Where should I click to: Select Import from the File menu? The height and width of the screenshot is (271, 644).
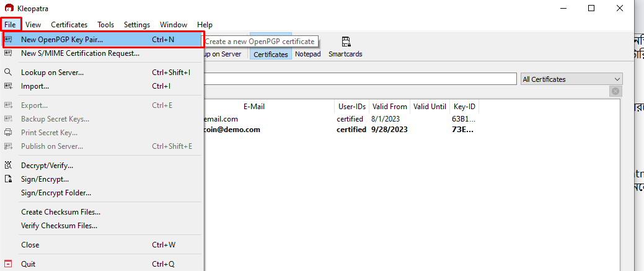pyautogui.click(x=102, y=86)
